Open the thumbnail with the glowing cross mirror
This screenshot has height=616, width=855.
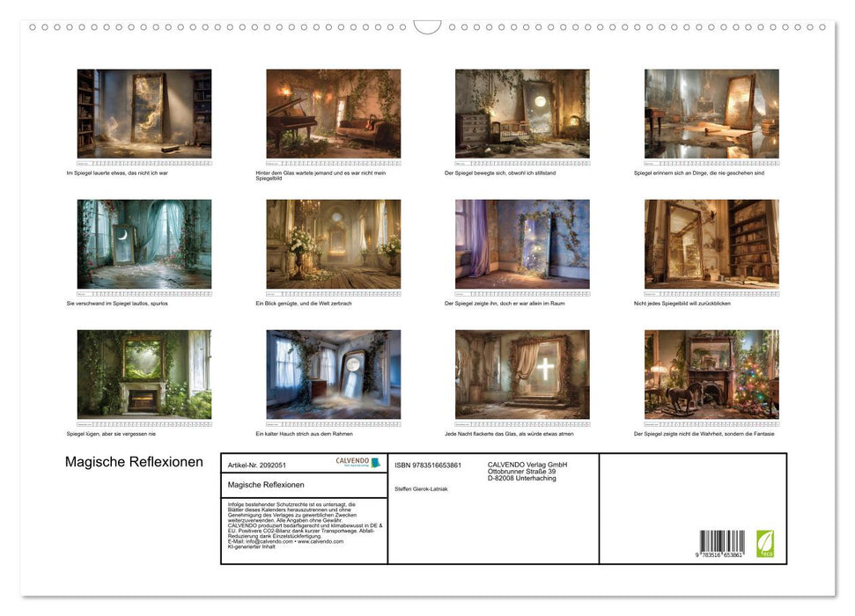click(x=522, y=374)
